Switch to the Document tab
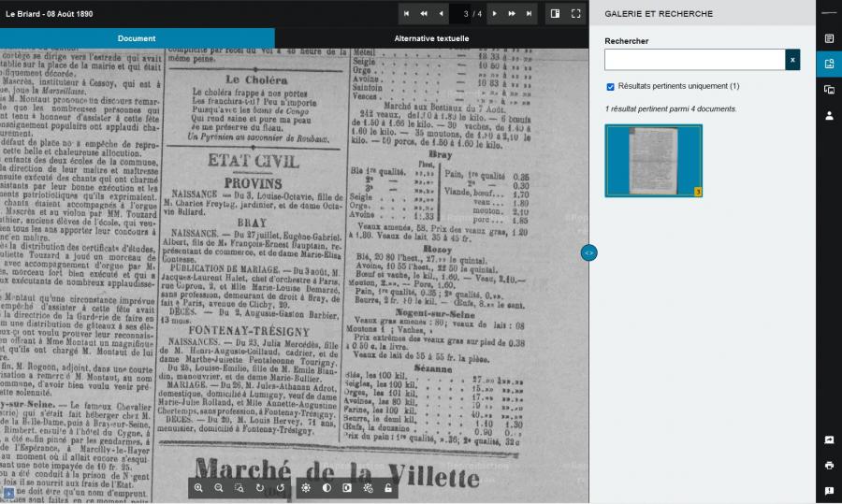This screenshot has width=842, height=504. tap(137, 38)
